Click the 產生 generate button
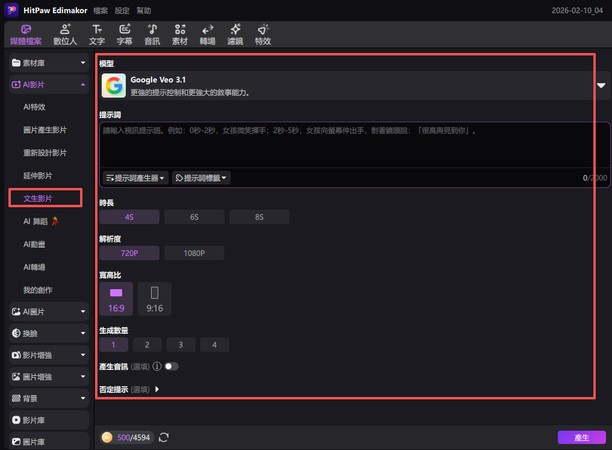Screen dimensions: 612x450 pyautogui.click(x=582, y=438)
